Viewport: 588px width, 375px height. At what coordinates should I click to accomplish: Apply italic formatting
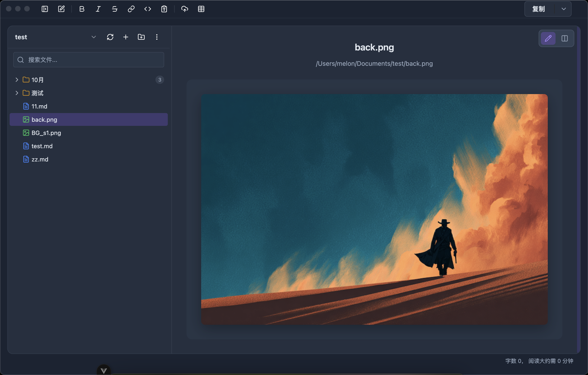click(98, 9)
